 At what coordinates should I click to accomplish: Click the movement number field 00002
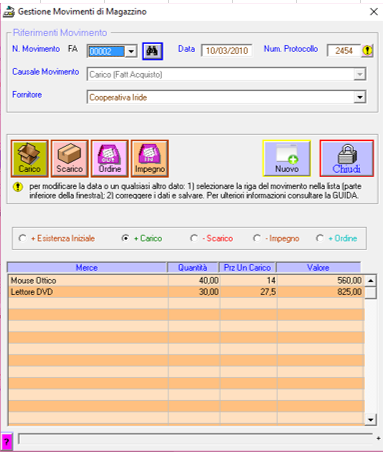tap(107, 51)
